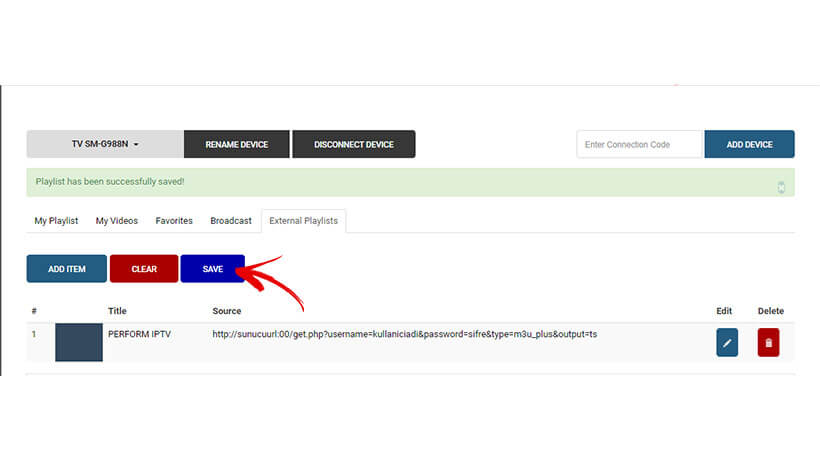This screenshot has width=820, height=461.
Task: Click the Rename Device button
Action: coord(237,144)
